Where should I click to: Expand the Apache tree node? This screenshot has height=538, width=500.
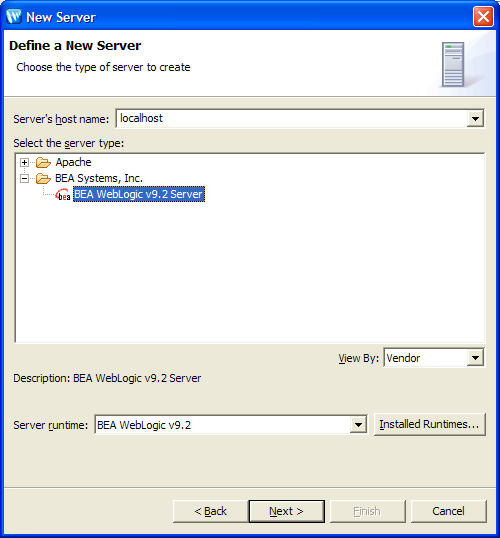pyautogui.click(x=24, y=162)
